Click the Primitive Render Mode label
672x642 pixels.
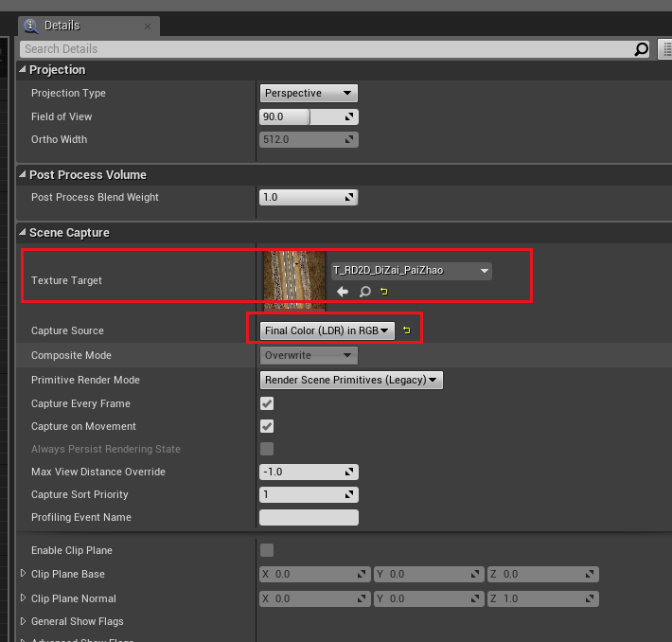tap(85, 380)
